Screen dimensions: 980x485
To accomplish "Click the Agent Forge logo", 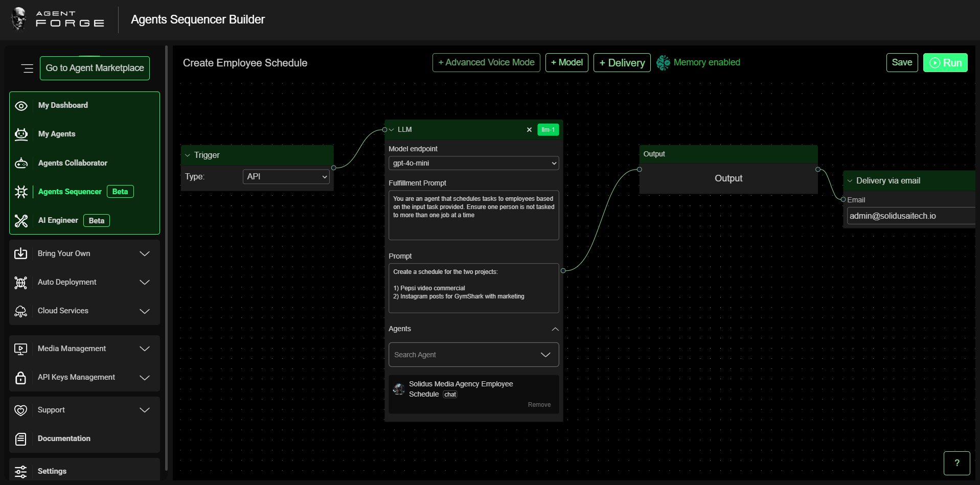I will pos(58,19).
